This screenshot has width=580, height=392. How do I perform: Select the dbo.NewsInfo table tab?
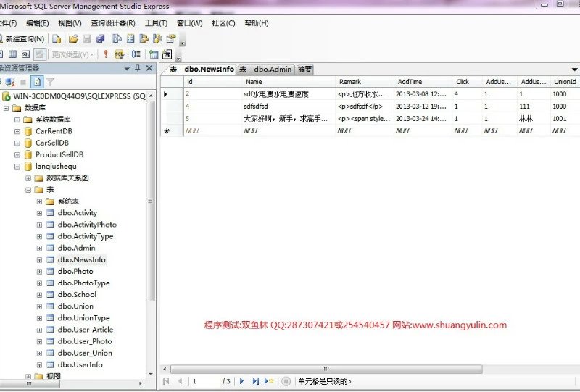[x=202, y=69]
